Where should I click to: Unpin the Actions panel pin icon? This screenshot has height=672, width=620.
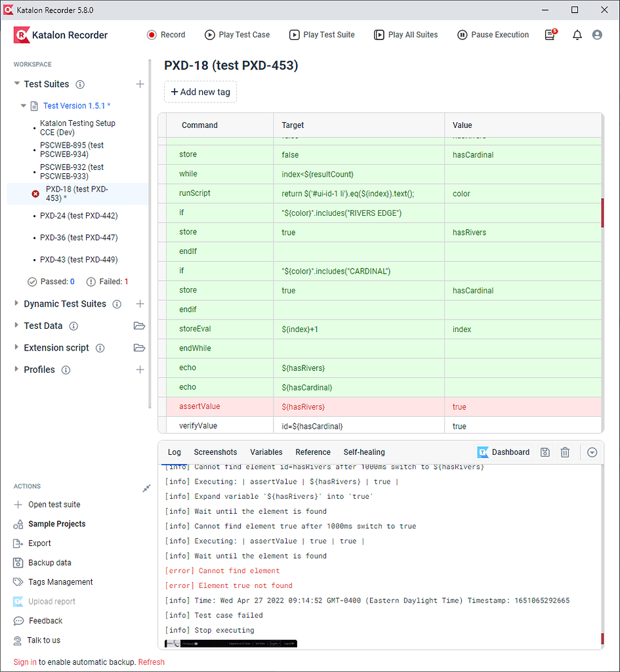click(x=146, y=488)
